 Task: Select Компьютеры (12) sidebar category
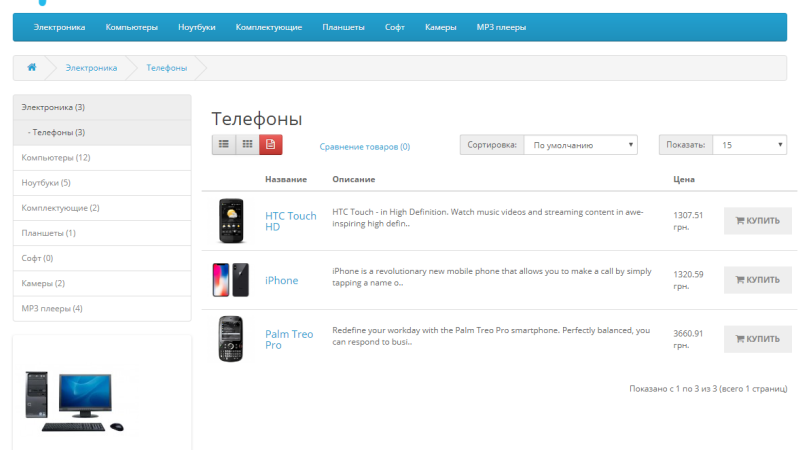pyautogui.click(x=102, y=158)
